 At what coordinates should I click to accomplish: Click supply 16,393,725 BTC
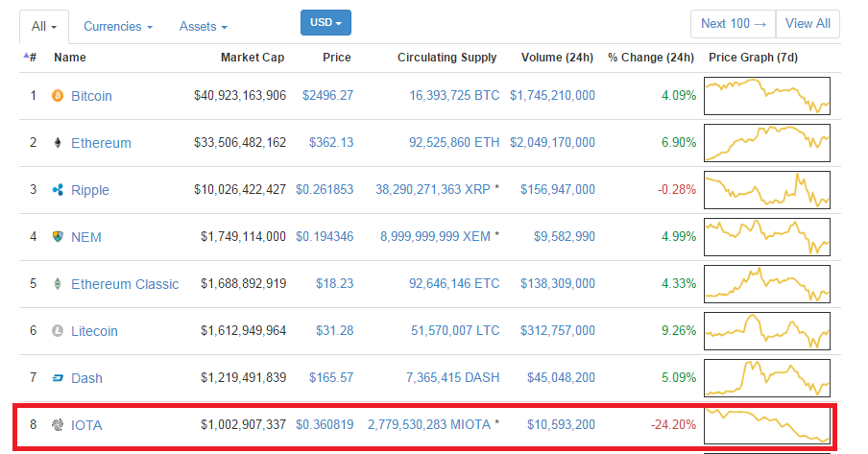[x=454, y=95]
